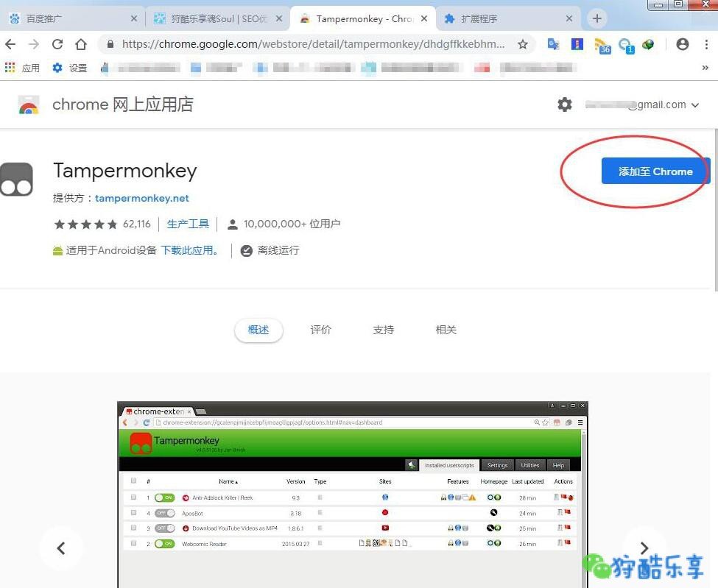Viewport: 718px width, 588px height.
Task: Open web store settings gear icon
Action: [x=564, y=105]
